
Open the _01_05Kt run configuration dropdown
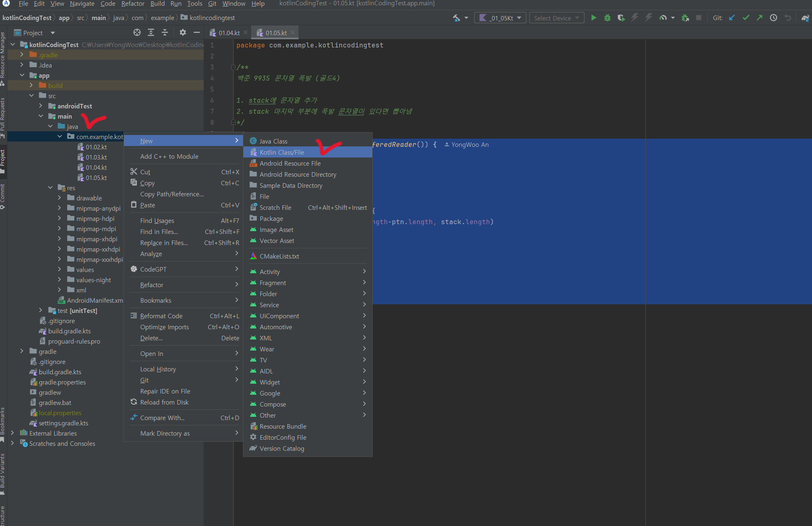pos(500,18)
